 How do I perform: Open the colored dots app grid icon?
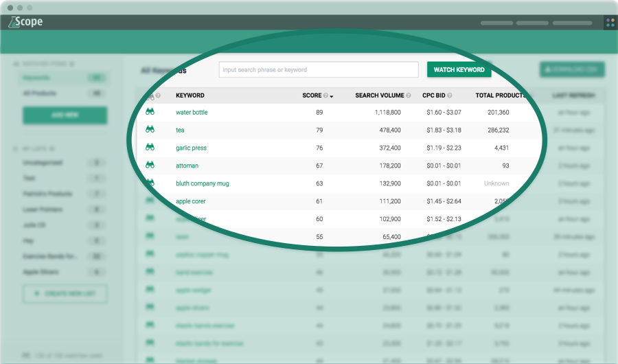610,23
